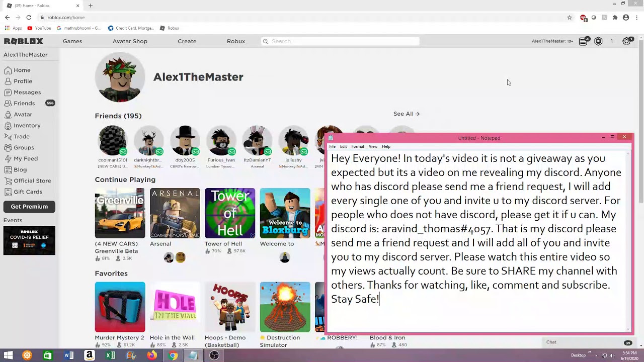The image size is (644, 362).
Task: Open My Feed in the sidebar
Action: 21,158
